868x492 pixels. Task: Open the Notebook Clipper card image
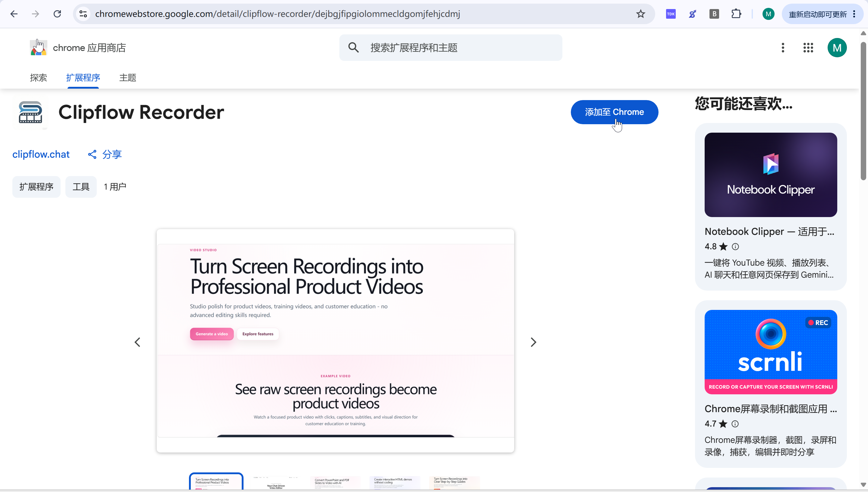click(770, 175)
